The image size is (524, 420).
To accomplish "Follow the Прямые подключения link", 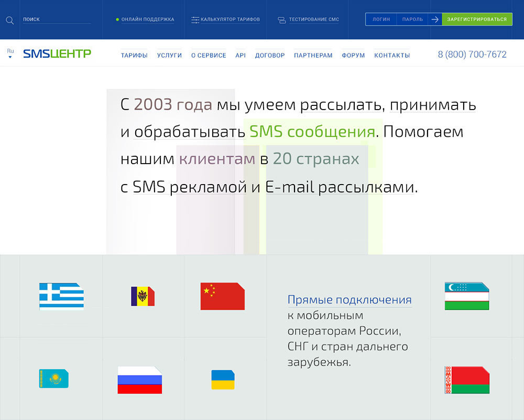I will click(349, 300).
